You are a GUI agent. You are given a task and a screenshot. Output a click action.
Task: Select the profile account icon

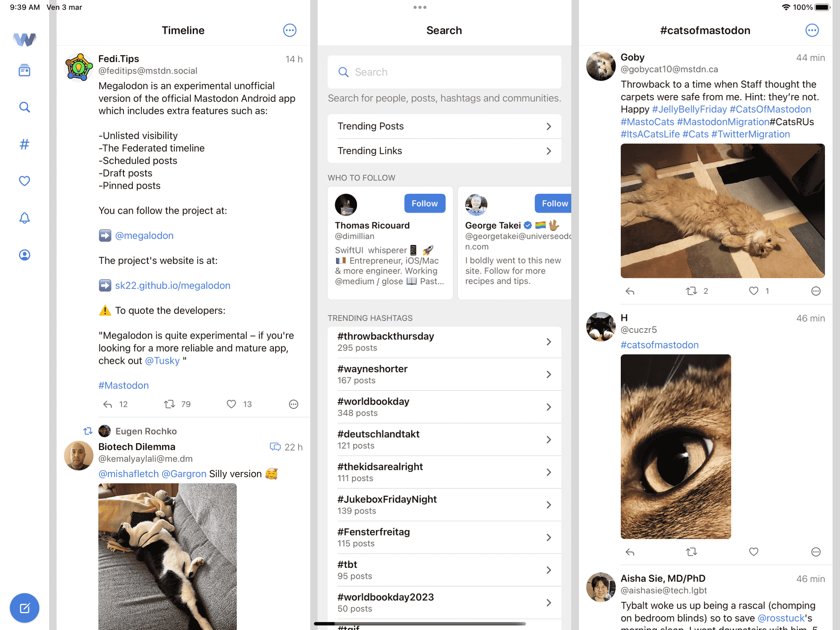(24, 254)
